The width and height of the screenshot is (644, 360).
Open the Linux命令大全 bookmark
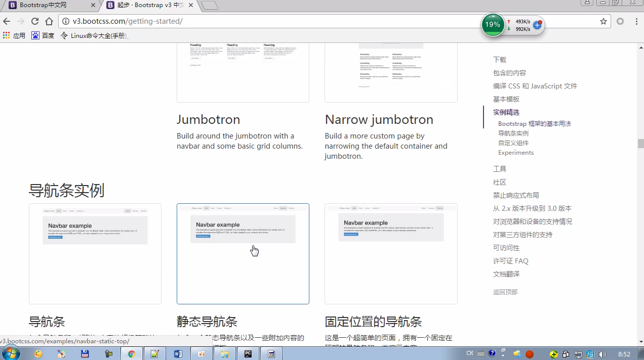pyautogui.click(x=95, y=35)
